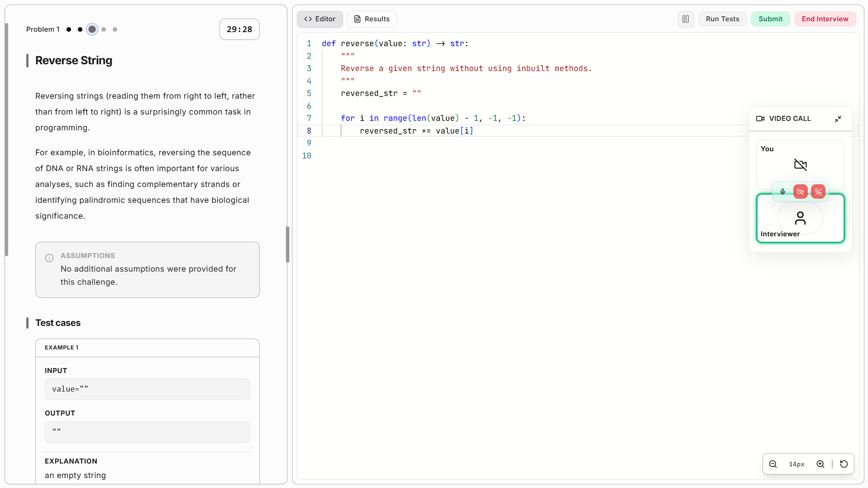
Task: Collapse the Video Call panel
Action: tap(838, 119)
